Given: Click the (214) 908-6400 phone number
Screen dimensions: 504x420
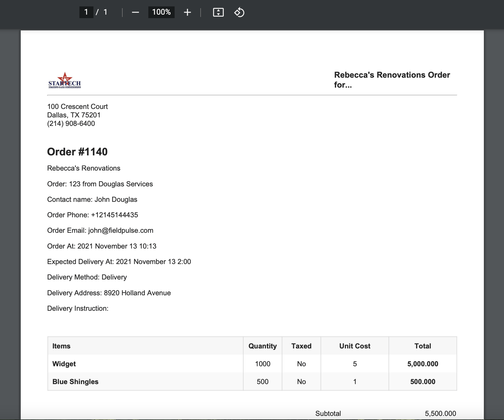Looking at the screenshot, I should point(71,124).
